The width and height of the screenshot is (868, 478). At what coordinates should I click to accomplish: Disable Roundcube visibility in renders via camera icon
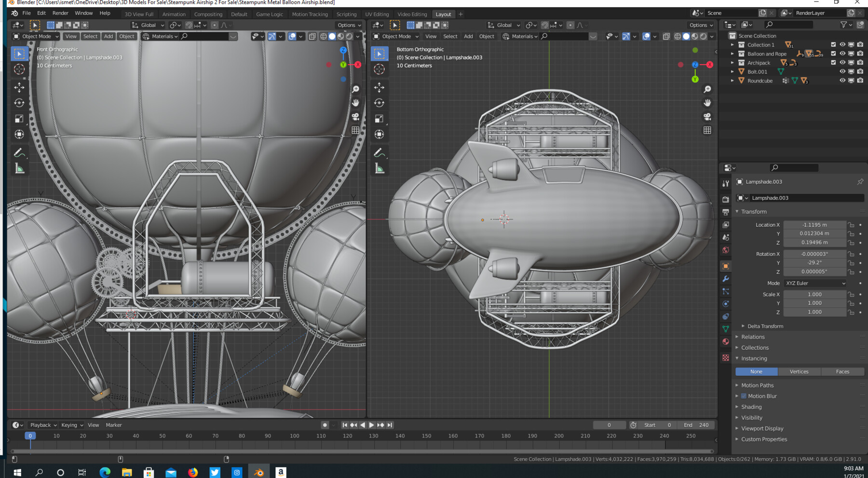[x=860, y=81]
